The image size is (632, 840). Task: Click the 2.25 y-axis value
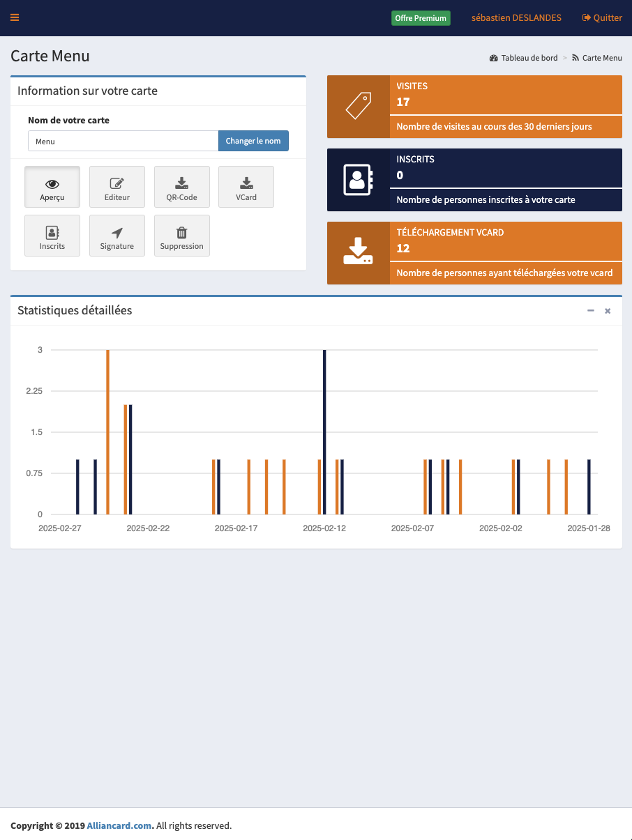pyautogui.click(x=34, y=391)
